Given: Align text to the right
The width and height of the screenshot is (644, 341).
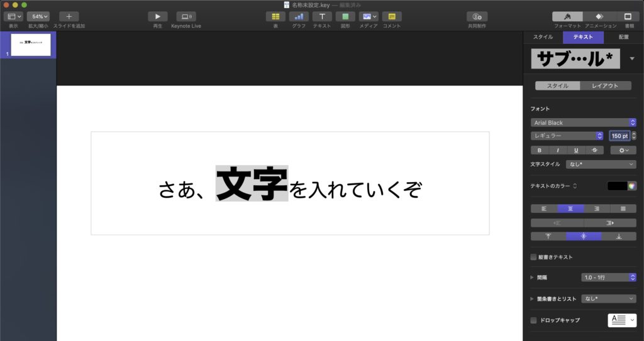Looking at the screenshot, I should [597, 209].
